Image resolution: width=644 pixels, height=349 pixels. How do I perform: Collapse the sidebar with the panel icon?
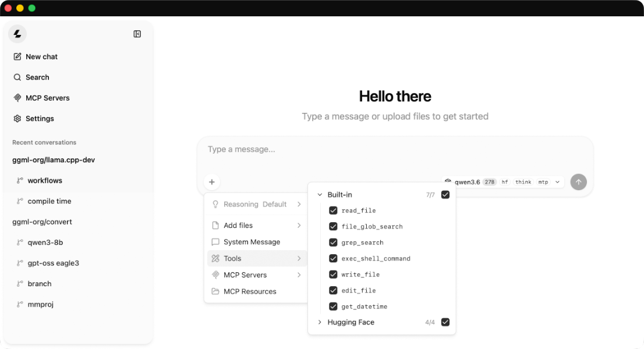click(137, 34)
